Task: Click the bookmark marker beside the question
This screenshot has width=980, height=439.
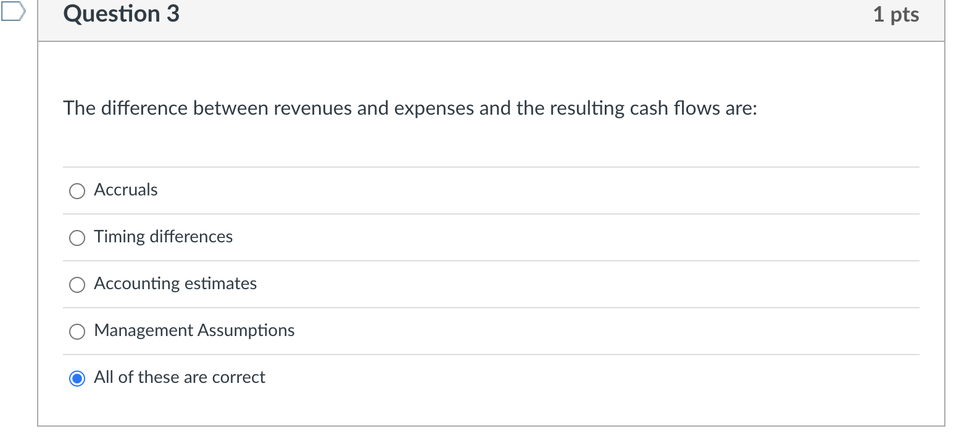Action: (x=12, y=11)
